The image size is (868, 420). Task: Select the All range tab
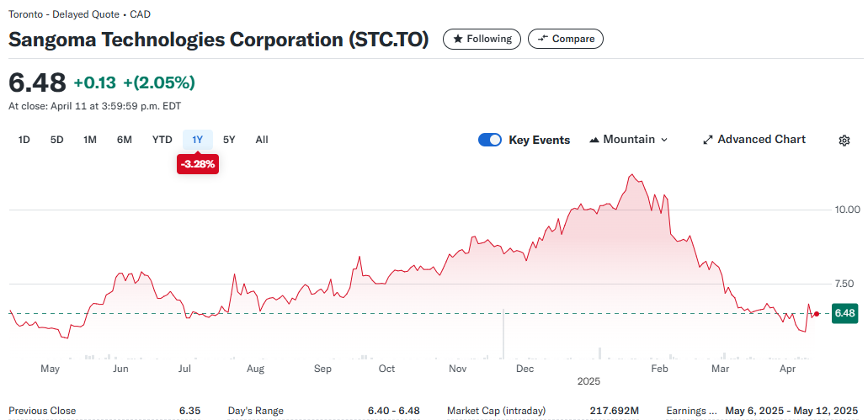click(x=262, y=140)
